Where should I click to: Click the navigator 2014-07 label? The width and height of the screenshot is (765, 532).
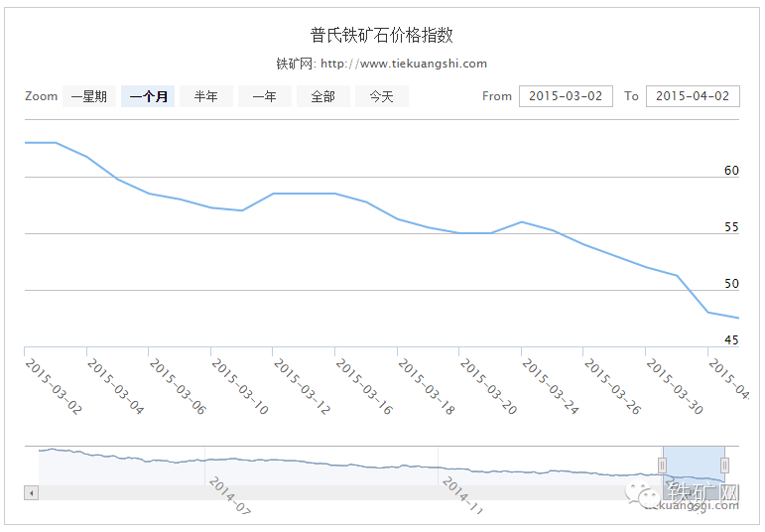coord(230,495)
